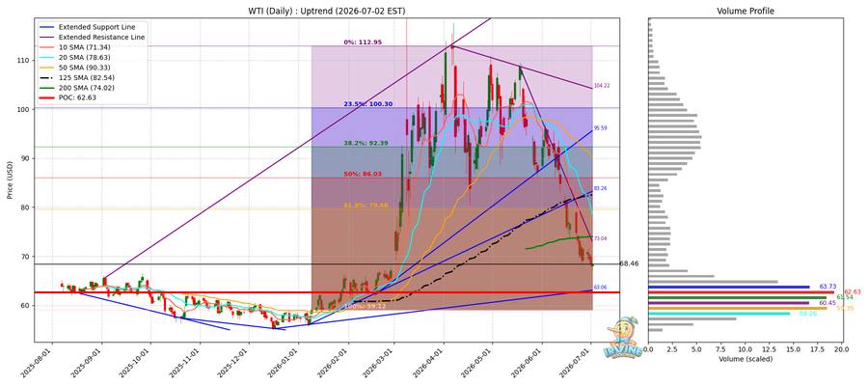Click the 61.8% Fibonacci level label
The image size is (868, 386).
[366, 206]
